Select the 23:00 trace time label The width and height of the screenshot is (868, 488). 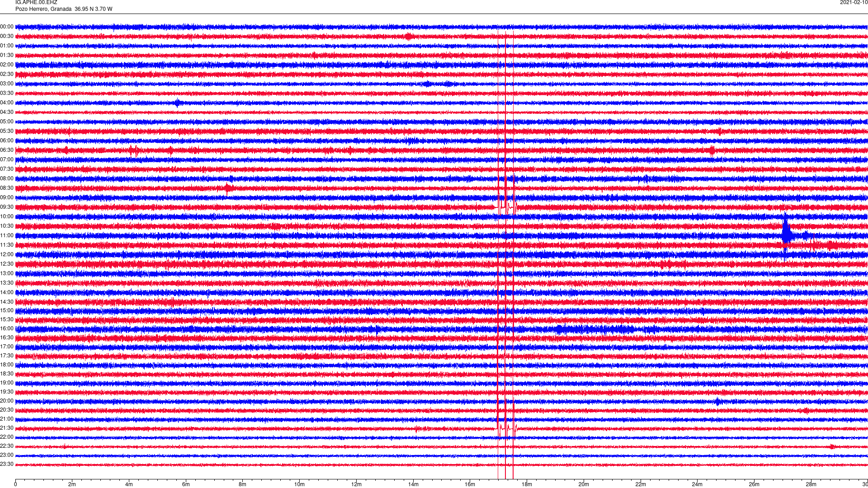tap(7, 455)
